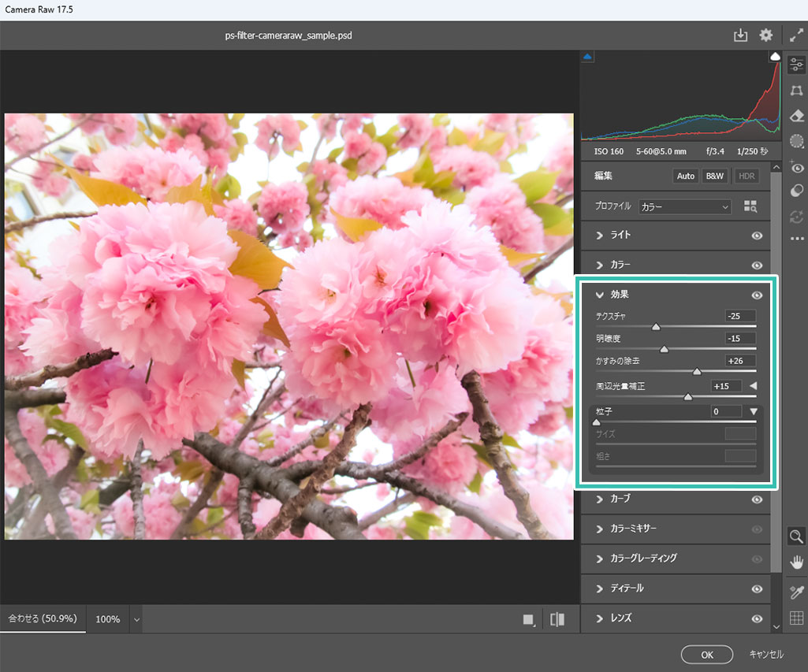Toggle visibility of カーブ panel edits
The width and height of the screenshot is (808, 672).
pyautogui.click(x=757, y=499)
